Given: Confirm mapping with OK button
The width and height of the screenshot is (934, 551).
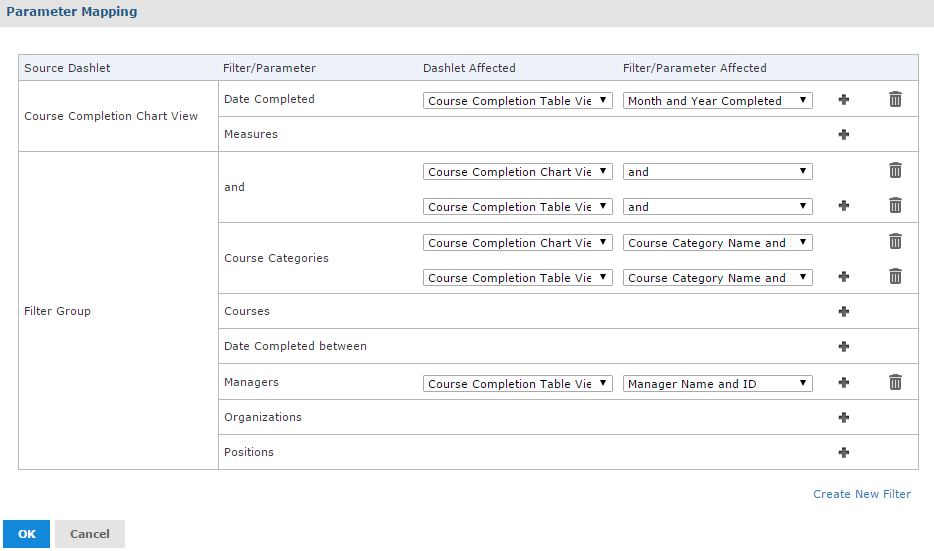Looking at the screenshot, I should pos(26,534).
